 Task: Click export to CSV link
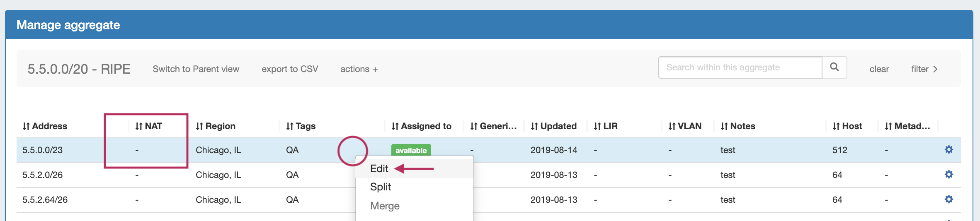pyautogui.click(x=290, y=69)
